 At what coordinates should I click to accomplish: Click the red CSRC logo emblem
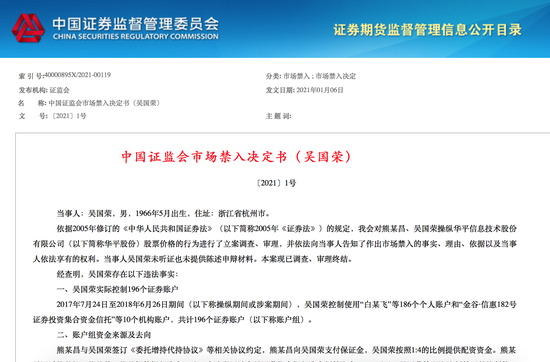[x=28, y=28]
